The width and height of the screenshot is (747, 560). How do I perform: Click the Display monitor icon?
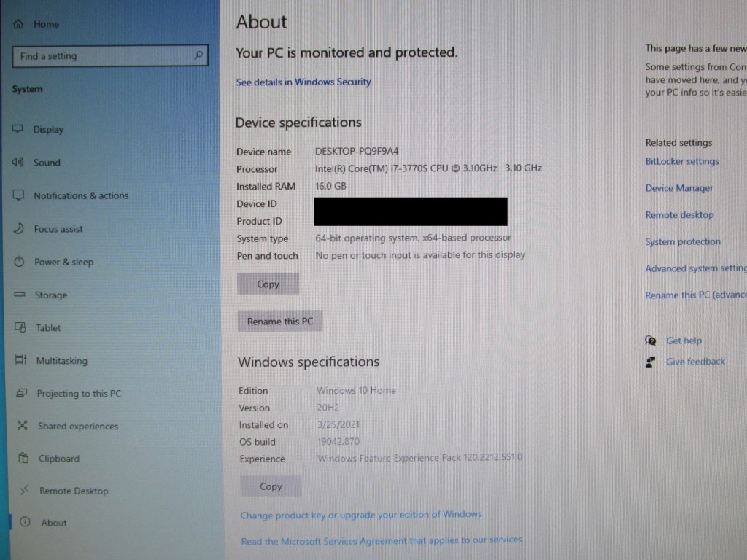coord(18,128)
